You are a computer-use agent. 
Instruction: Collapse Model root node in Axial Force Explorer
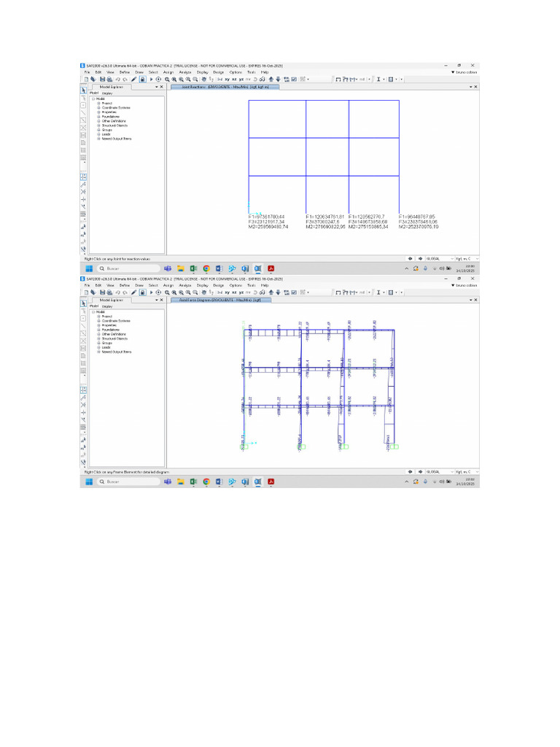coord(93,311)
